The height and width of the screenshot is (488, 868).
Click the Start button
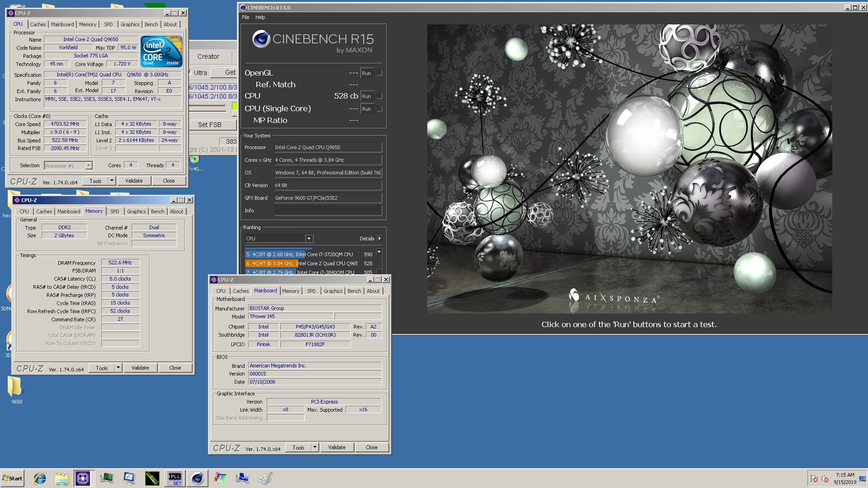[12, 479]
